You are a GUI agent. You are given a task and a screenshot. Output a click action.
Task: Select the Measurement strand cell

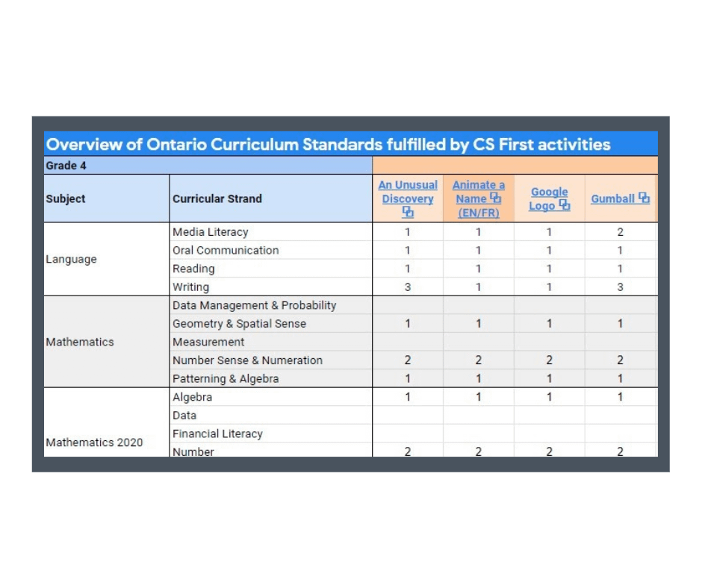(271, 342)
